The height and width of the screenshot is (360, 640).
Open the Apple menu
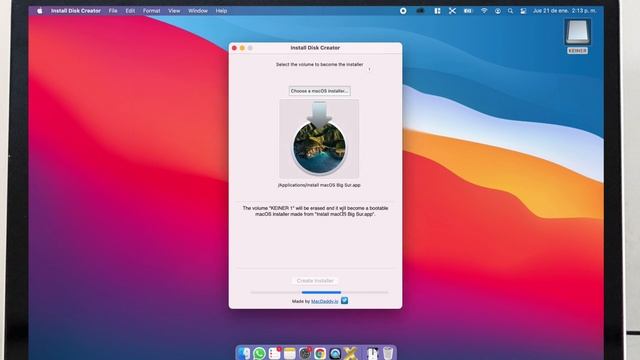click(40, 11)
